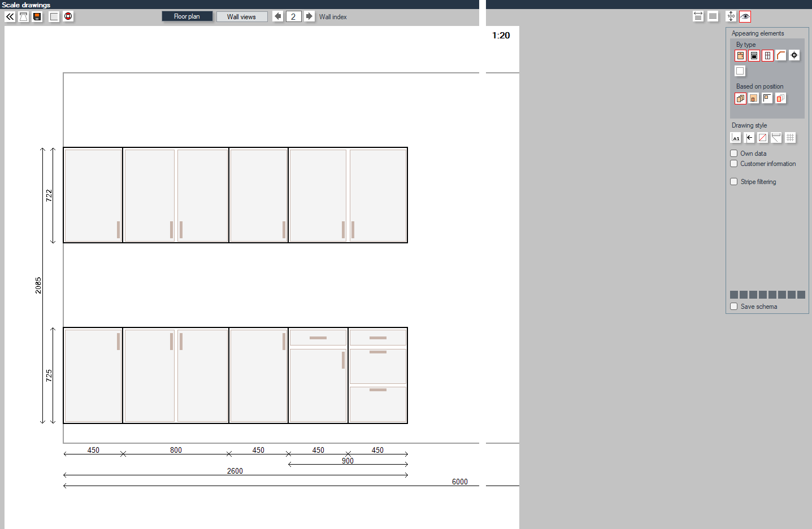Screen dimensions: 812x529
Task: Click the perspective view icon in top toolbar
Action: pyautogui.click(x=24, y=16)
